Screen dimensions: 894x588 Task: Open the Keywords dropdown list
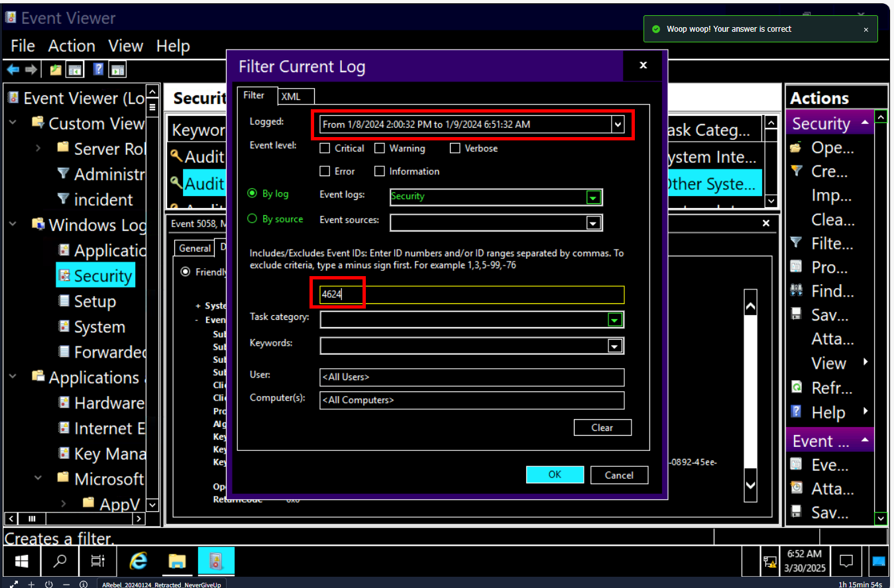[615, 346]
